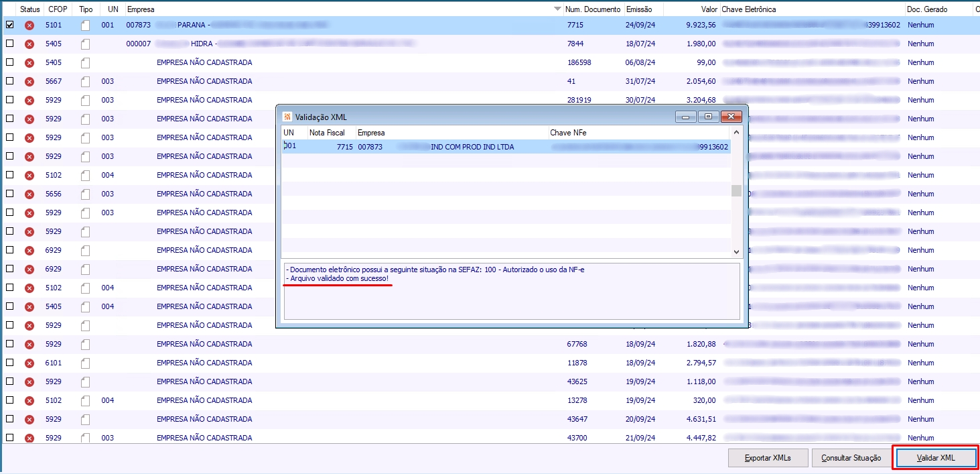Click the Tipo document icon for document 43700
The width and height of the screenshot is (980, 474).
click(85, 438)
